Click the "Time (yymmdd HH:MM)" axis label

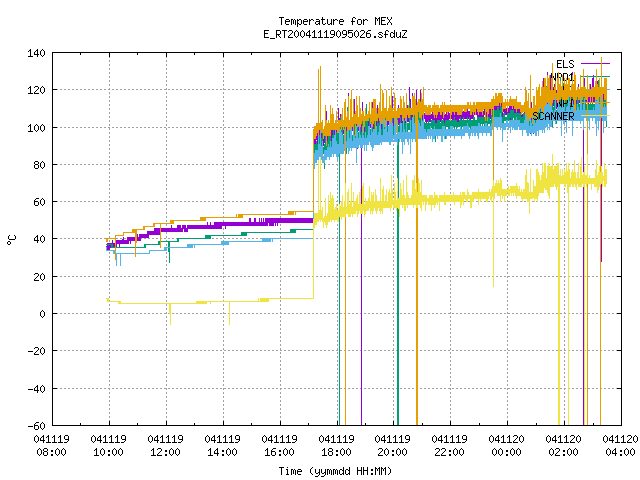point(335,471)
